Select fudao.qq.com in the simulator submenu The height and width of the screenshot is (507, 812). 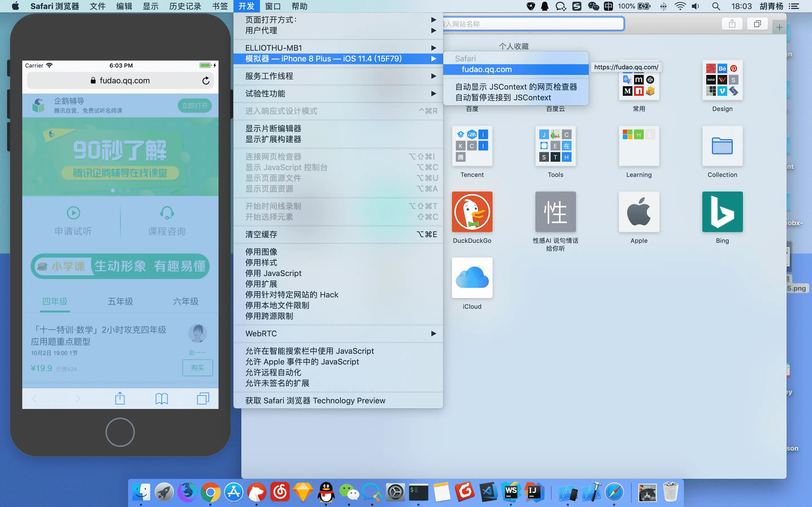pos(487,69)
